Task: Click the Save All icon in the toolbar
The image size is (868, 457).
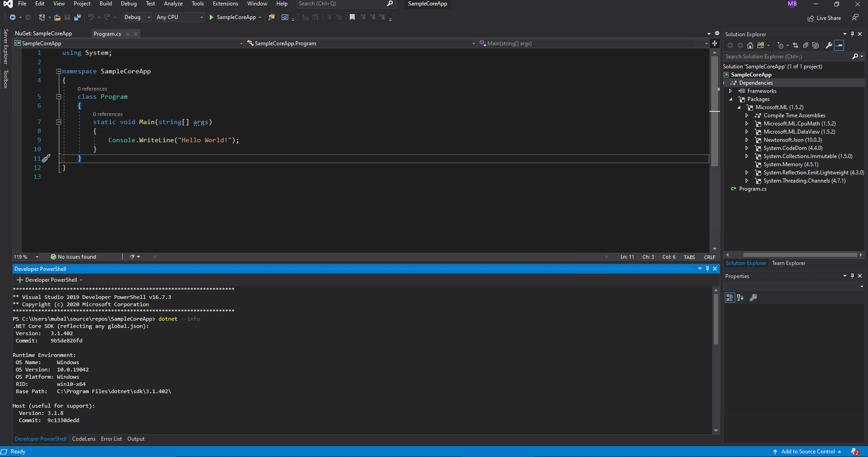Action: 77,17
